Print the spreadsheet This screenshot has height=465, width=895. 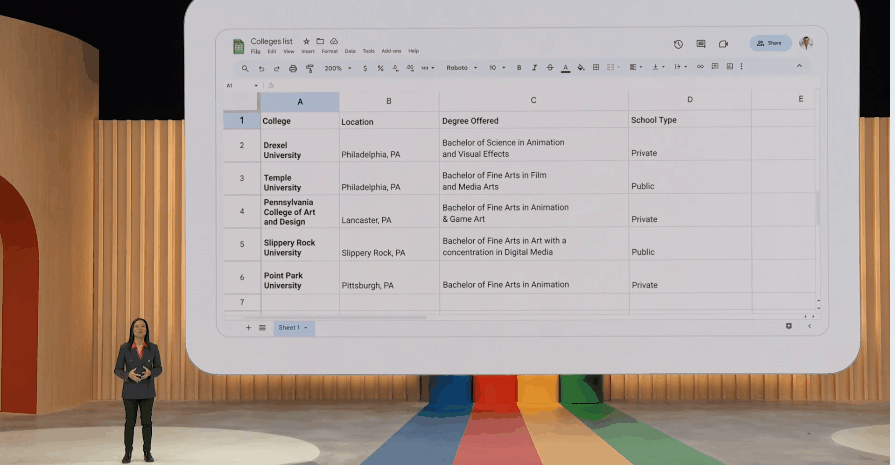point(293,68)
